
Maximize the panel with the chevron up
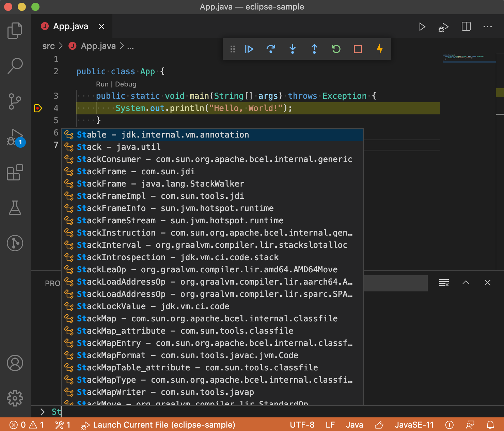(x=466, y=283)
